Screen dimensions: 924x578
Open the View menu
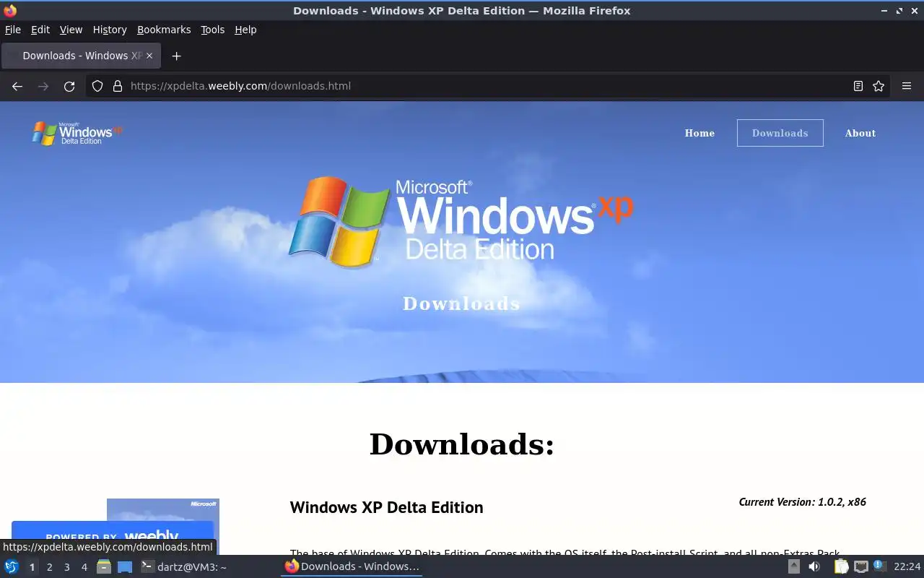(x=71, y=30)
